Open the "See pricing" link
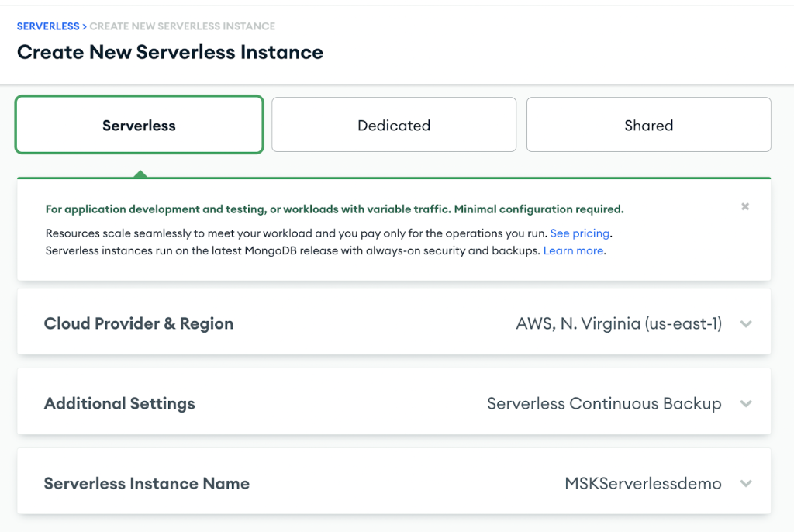794x532 pixels. pyautogui.click(x=579, y=233)
